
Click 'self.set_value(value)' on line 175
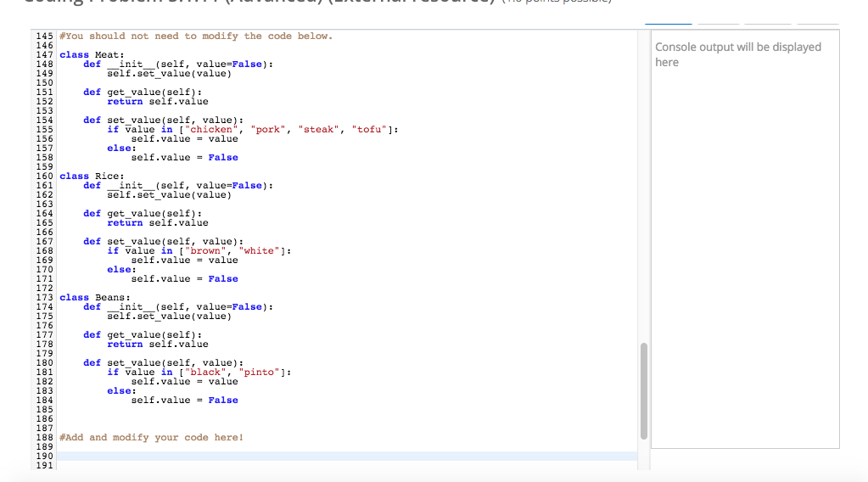coord(170,316)
